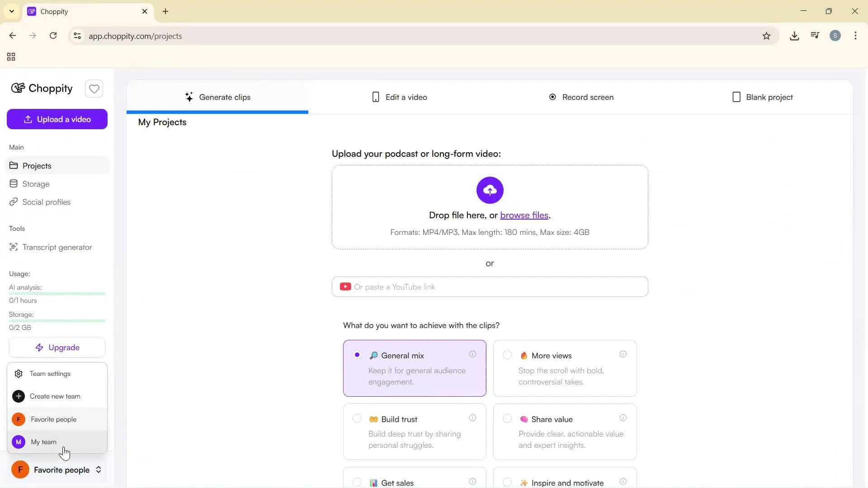Open the Blank project tab
This screenshot has width=868, height=488.
click(x=763, y=97)
